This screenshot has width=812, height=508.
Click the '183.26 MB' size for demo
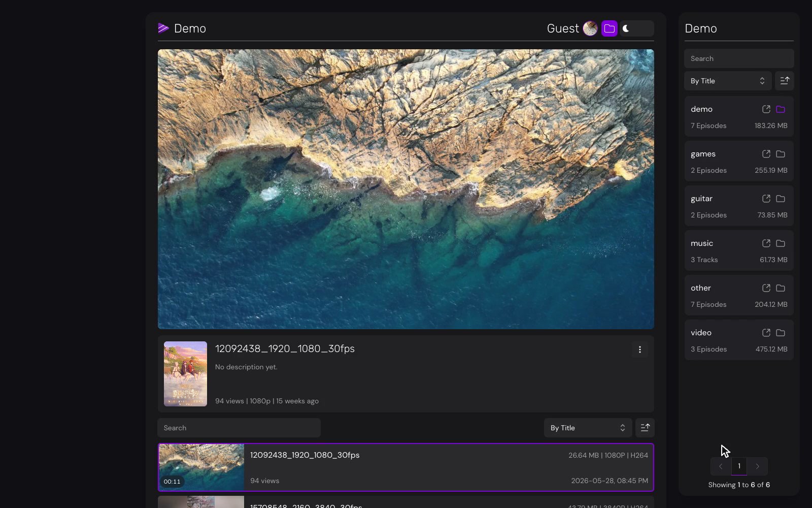(771, 125)
